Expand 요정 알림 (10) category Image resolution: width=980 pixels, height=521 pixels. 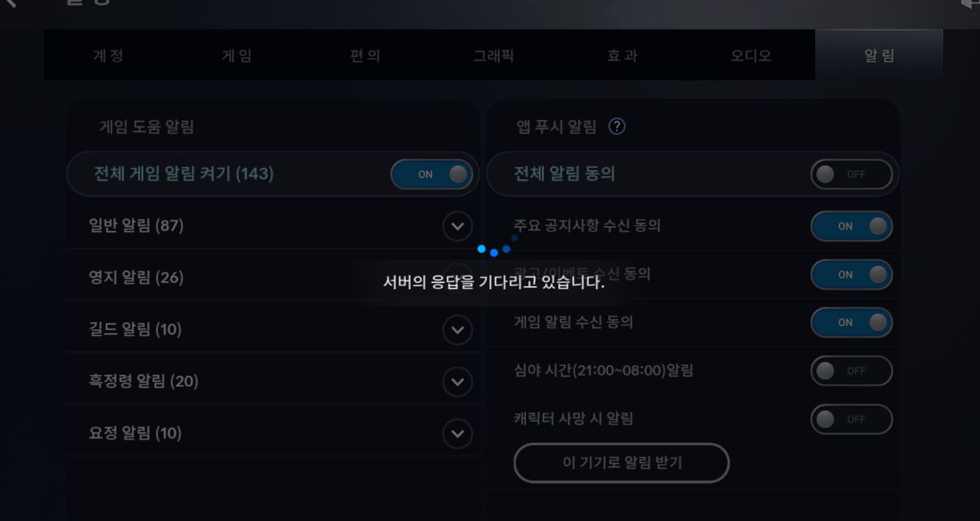tap(457, 433)
